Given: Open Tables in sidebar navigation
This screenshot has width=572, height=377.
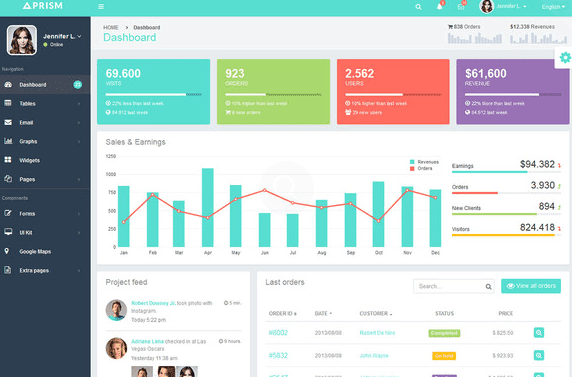Looking at the screenshot, I should point(45,104).
